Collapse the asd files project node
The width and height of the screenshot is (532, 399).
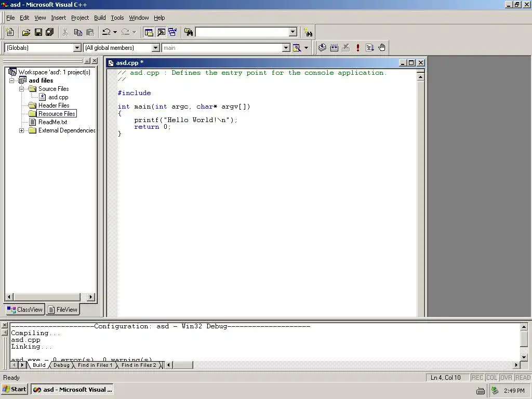(x=12, y=81)
